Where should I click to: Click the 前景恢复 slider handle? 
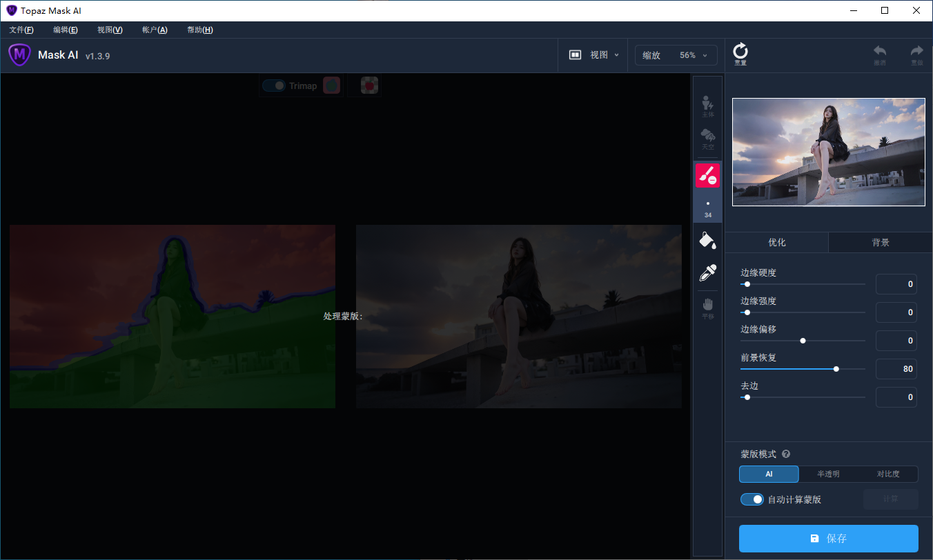pos(836,369)
